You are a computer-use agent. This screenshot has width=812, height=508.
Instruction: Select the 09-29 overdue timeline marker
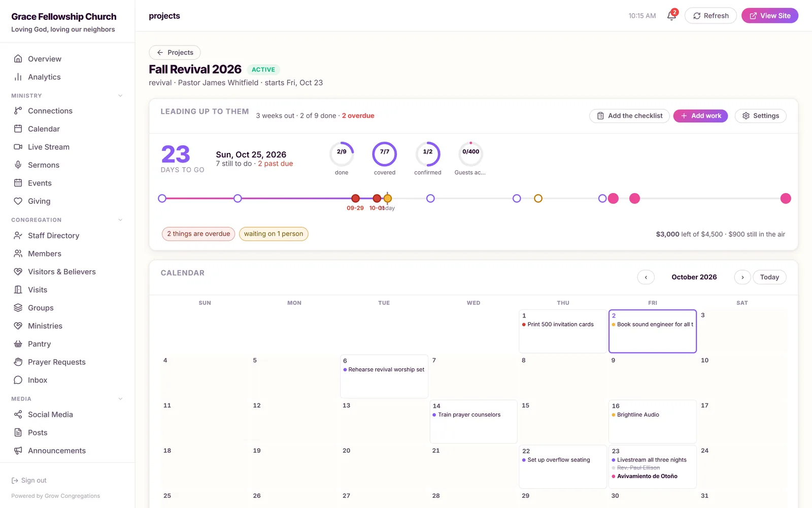(x=355, y=199)
